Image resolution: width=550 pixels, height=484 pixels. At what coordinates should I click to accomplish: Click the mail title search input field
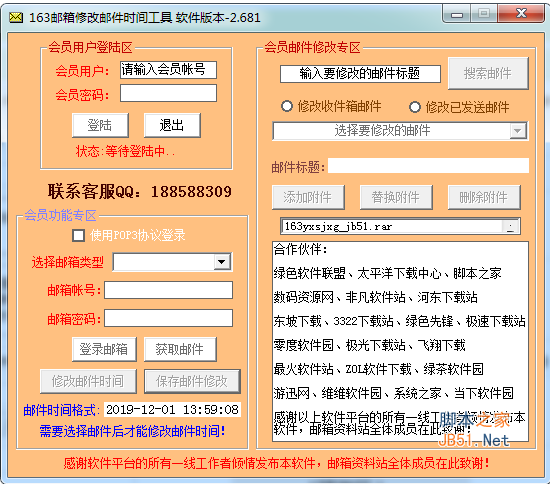tap(360, 74)
